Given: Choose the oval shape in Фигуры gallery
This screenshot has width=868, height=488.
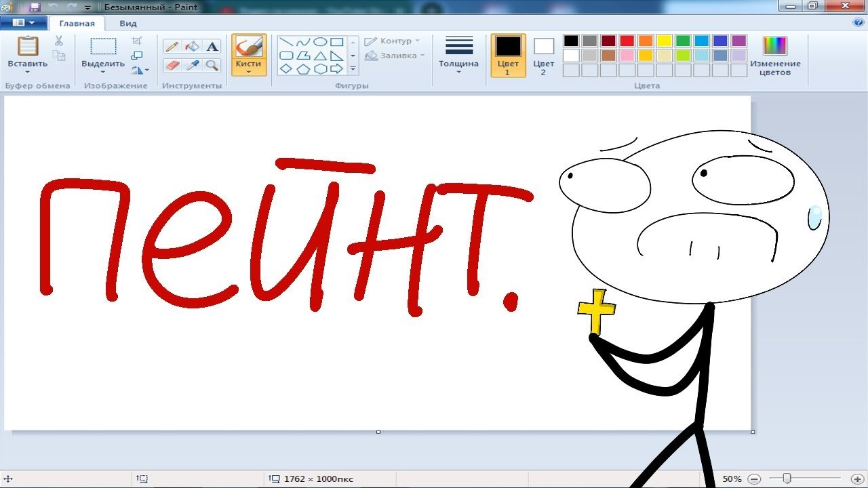Looking at the screenshot, I should point(320,42).
